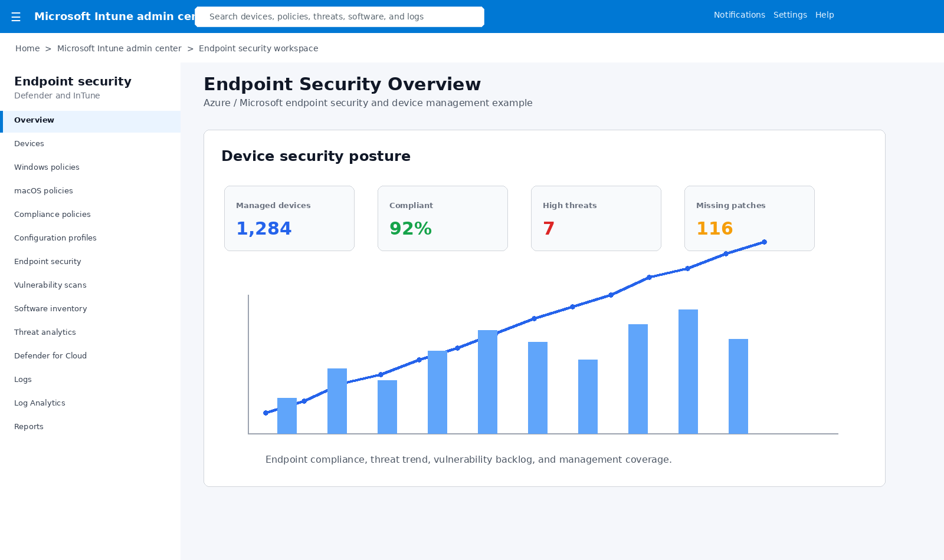The image size is (944, 560).
Task: Click the Managed devices 1,284 card
Action: pos(289,218)
